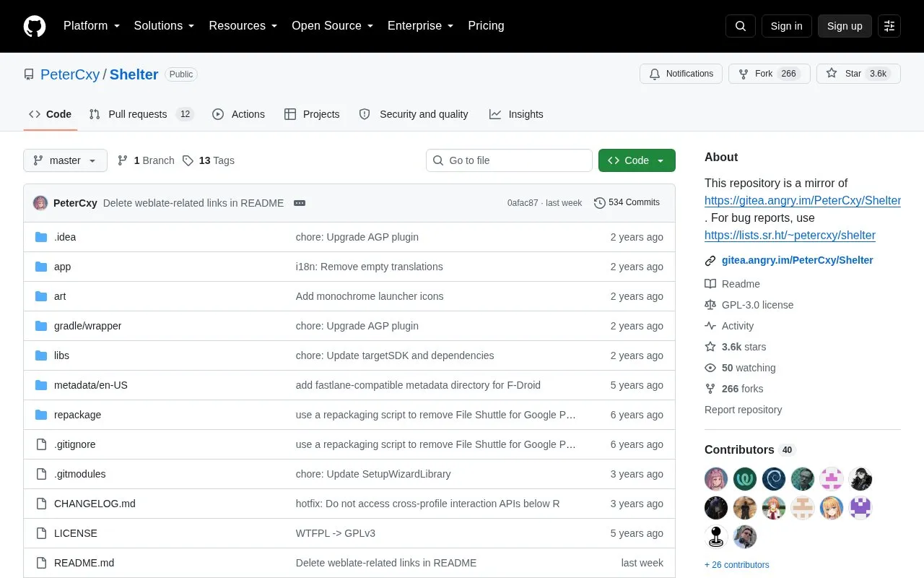Expand the Open Source menu
924x578 pixels.
click(x=332, y=26)
